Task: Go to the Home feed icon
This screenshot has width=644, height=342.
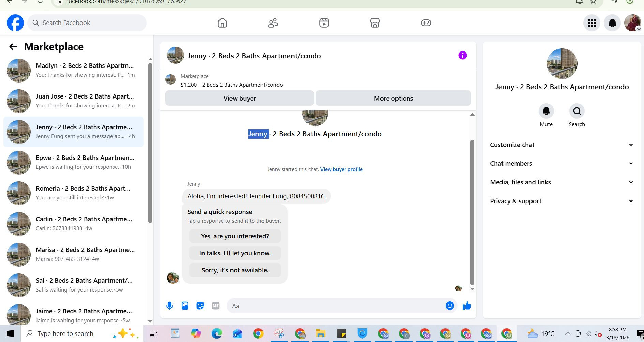Action: [x=222, y=23]
